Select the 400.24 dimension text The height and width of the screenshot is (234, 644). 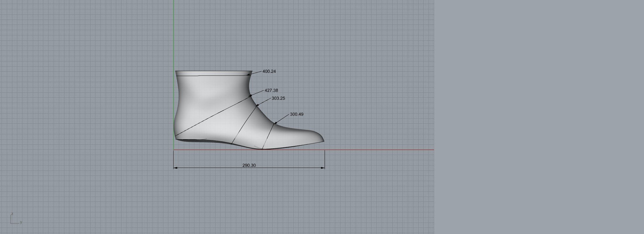(x=269, y=71)
